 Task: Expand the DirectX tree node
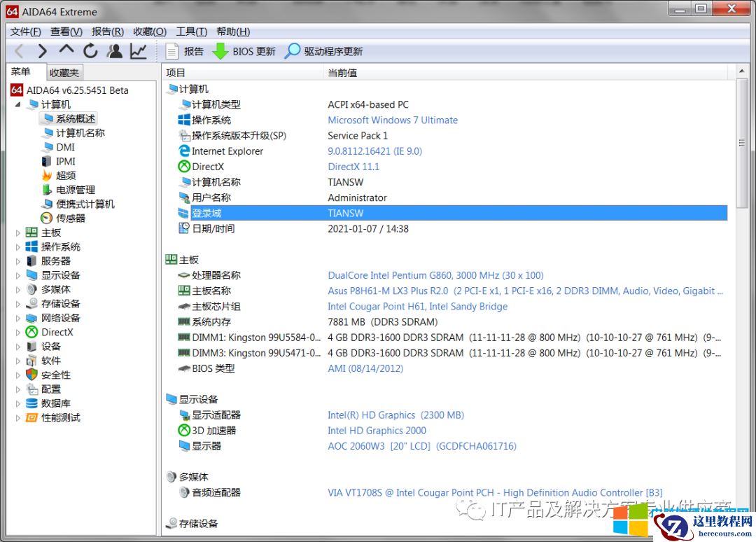[17, 332]
